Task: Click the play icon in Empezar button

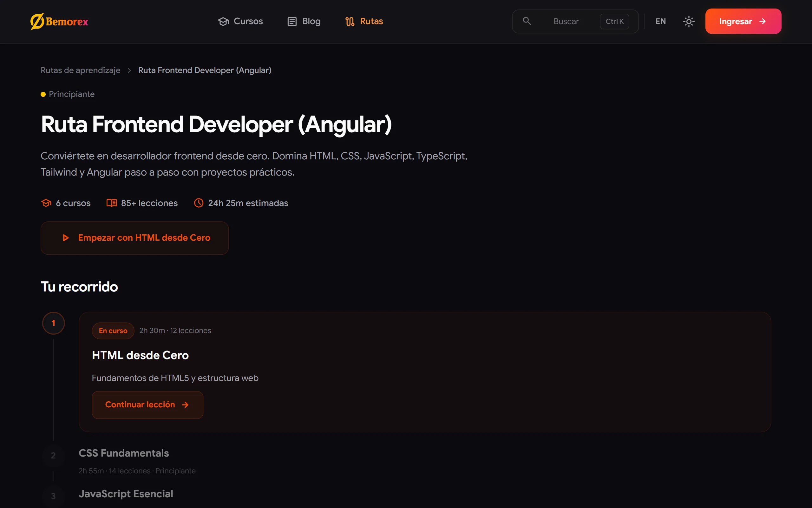Action: coord(66,238)
